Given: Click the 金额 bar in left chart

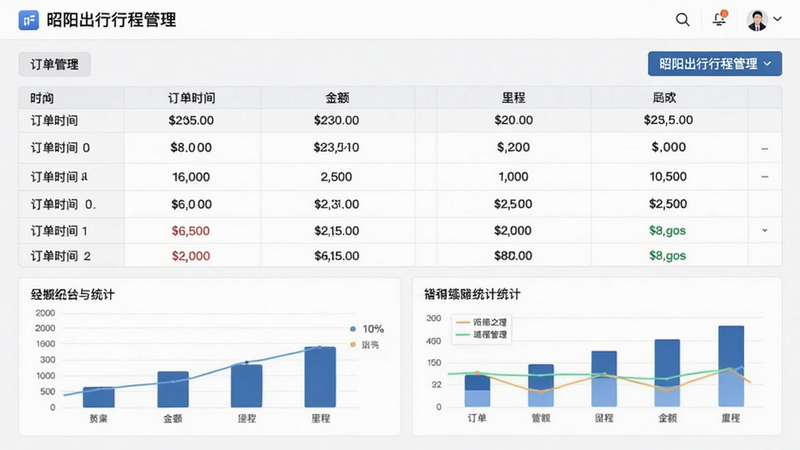Looking at the screenshot, I should coord(173,389).
